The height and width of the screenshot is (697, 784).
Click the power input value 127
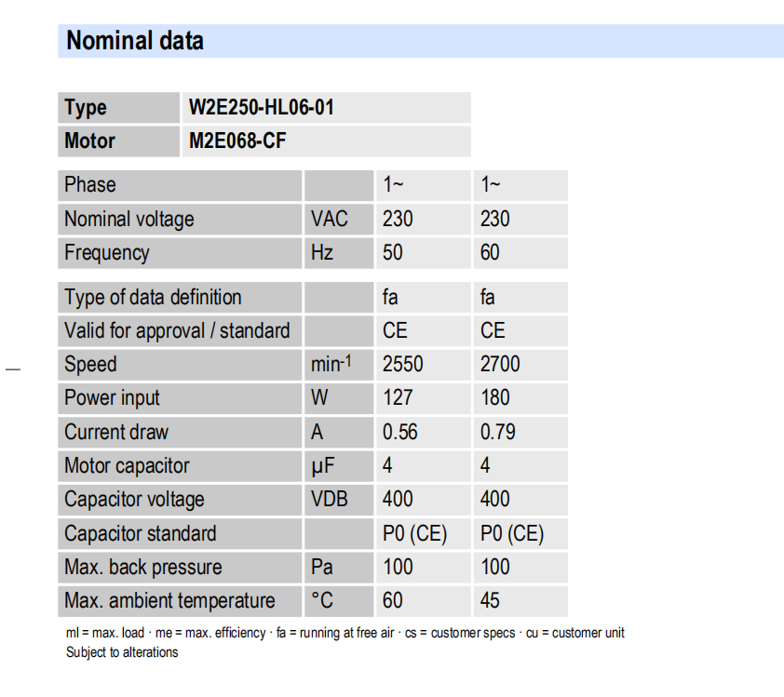click(x=398, y=398)
